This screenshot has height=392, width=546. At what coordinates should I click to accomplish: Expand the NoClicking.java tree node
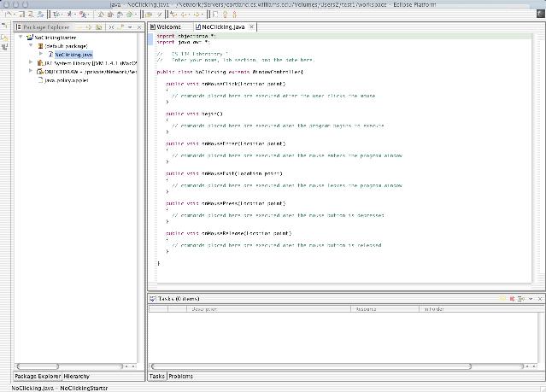(x=40, y=54)
